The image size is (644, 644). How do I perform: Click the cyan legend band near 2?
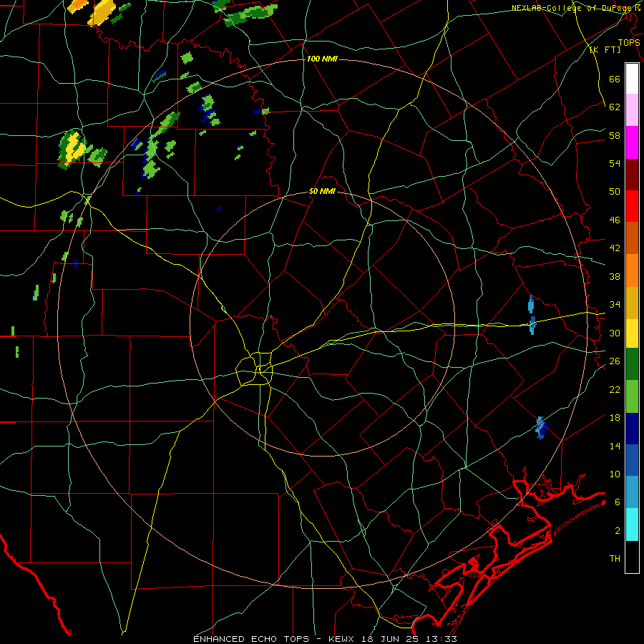pos(632,525)
